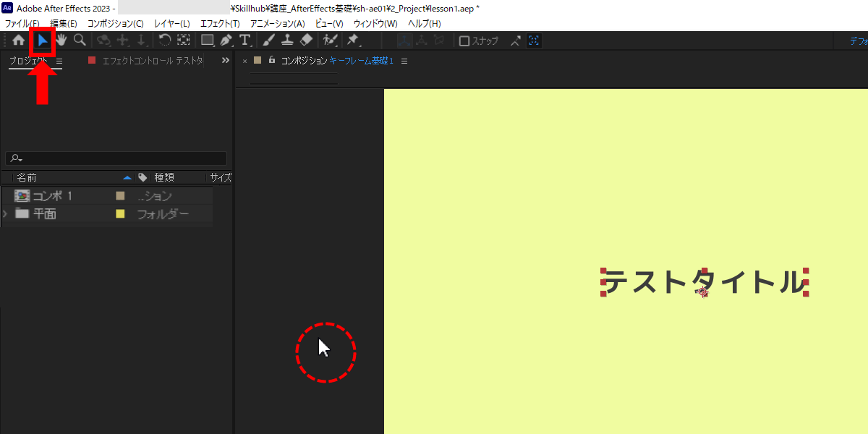Open the エフェクト(T) menu
The image size is (868, 434).
coord(220,24)
